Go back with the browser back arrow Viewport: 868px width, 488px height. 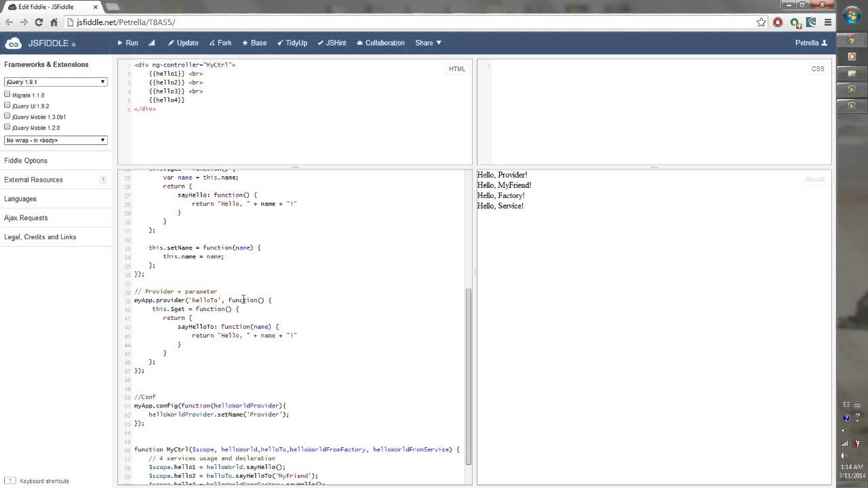9,22
